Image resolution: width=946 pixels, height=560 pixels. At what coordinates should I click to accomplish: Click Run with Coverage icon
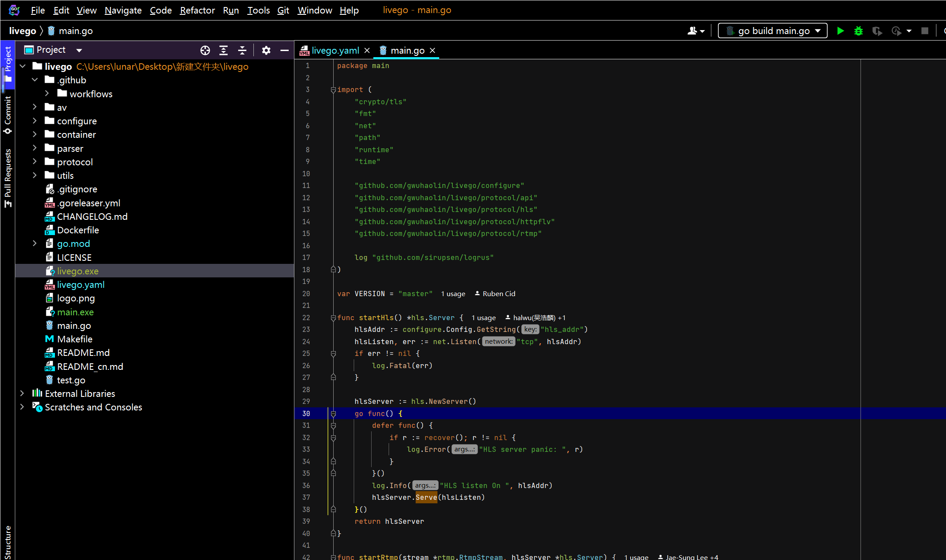click(x=877, y=31)
